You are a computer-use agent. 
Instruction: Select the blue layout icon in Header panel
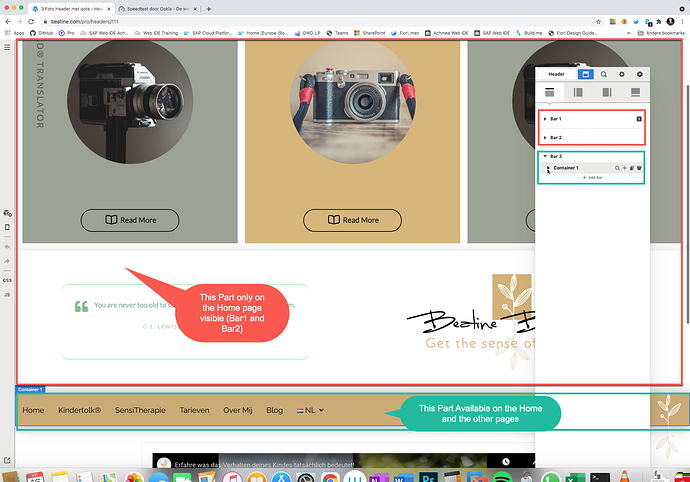pyautogui.click(x=586, y=74)
